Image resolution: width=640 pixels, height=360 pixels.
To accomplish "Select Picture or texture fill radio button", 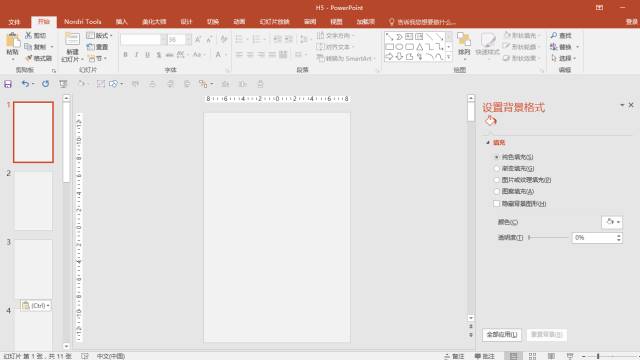I will pyautogui.click(x=497, y=180).
